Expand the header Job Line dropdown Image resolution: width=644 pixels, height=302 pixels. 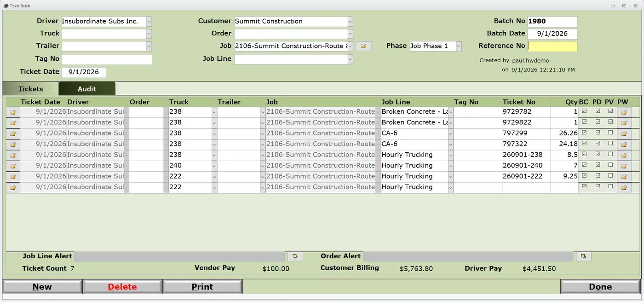point(350,59)
